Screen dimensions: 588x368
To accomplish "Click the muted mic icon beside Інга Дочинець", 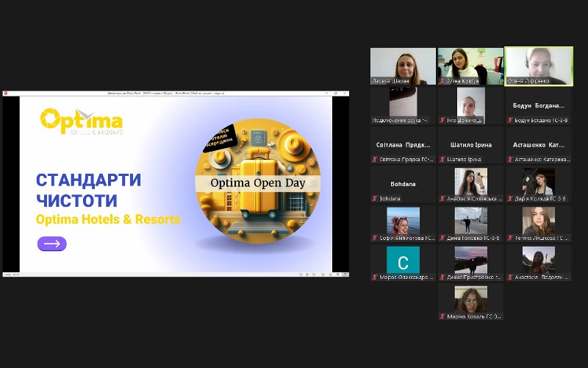I will 442,120.
